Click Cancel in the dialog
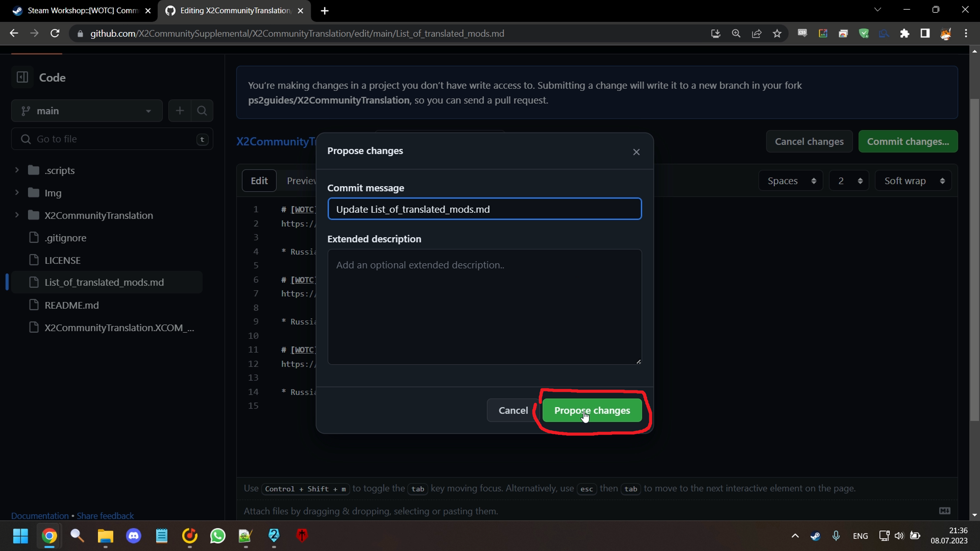The image size is (980, 551). point(513,411)
